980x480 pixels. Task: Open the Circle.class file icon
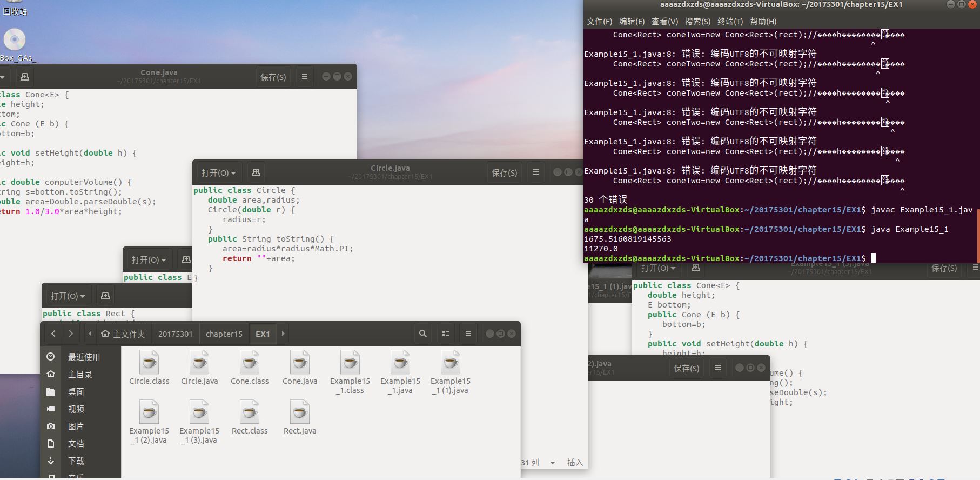point(149,362)
